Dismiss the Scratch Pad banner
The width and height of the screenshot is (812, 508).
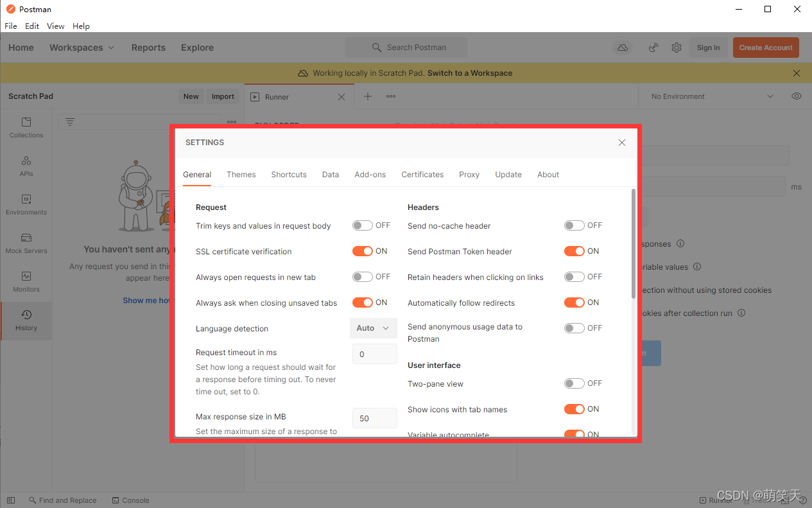(797, 73)
